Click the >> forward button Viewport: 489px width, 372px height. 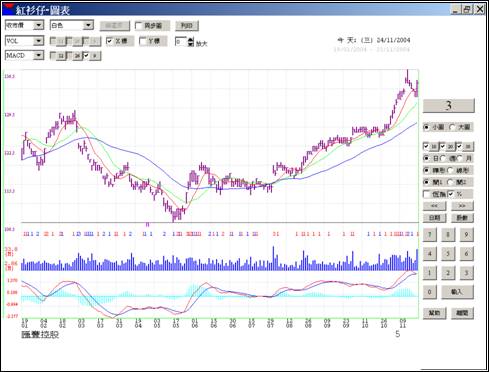pos(462,206)
